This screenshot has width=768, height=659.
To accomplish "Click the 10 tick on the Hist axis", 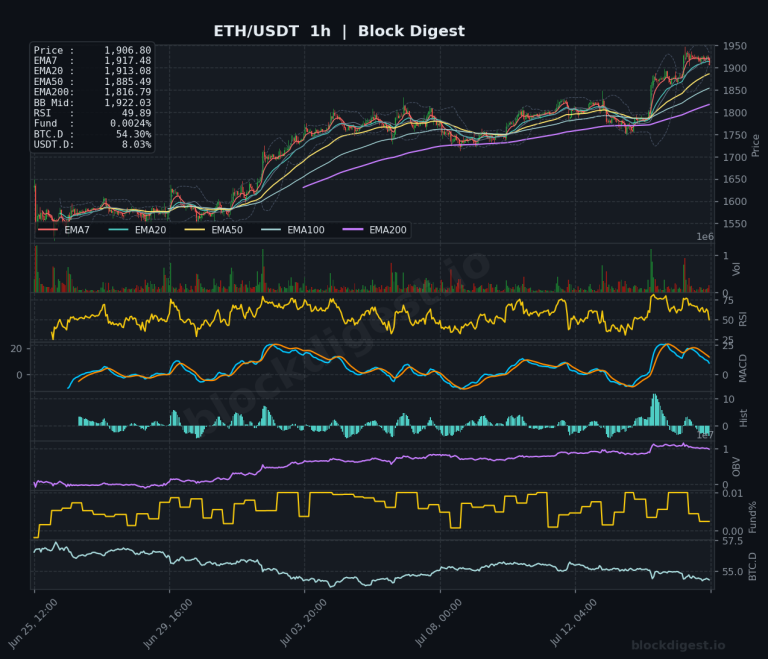I will tap(728, 399).
